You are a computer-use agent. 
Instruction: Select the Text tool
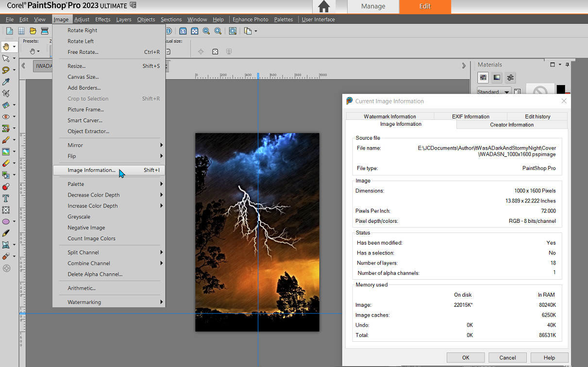[x=6, y=198]
